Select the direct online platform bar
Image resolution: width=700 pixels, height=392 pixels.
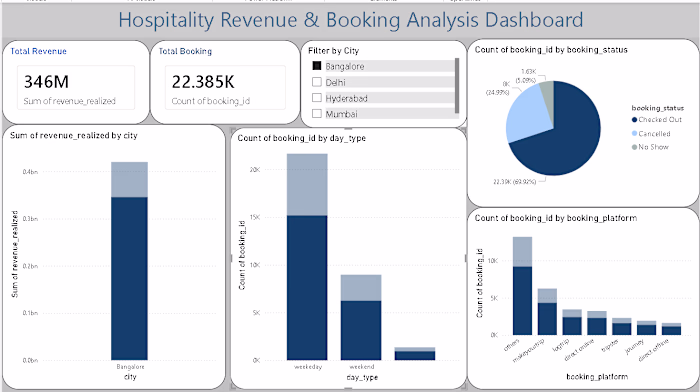(x=597, y=323)
